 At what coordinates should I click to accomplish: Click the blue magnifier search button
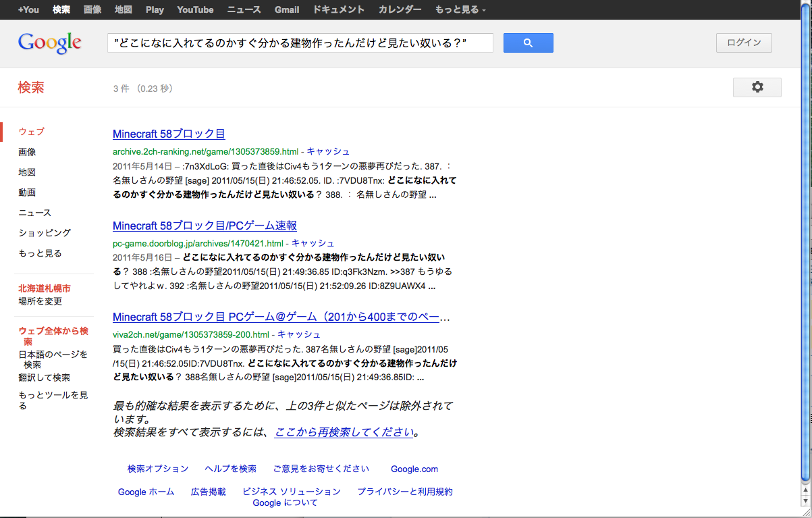coord(528,43)
